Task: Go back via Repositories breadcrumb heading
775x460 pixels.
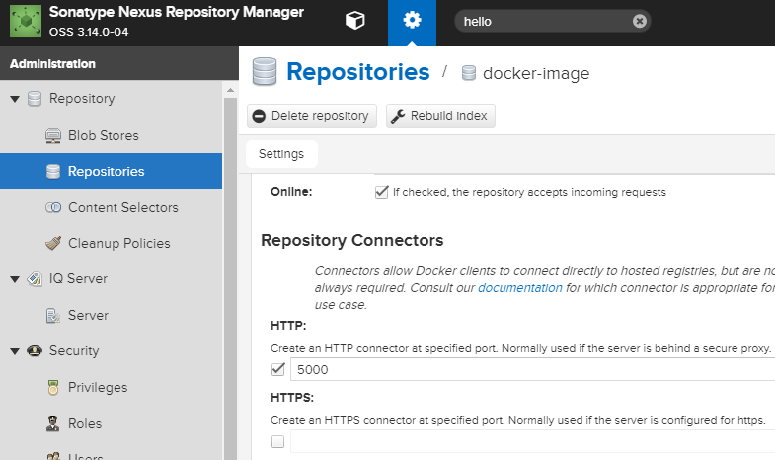Action: (x=357, y=72)
